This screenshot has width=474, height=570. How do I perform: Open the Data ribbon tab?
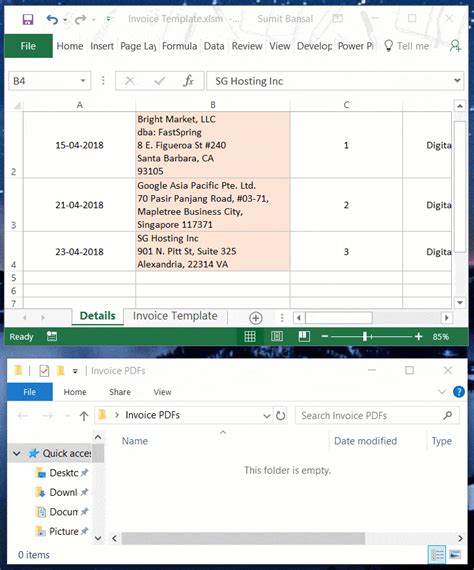(x=214, y=46)
